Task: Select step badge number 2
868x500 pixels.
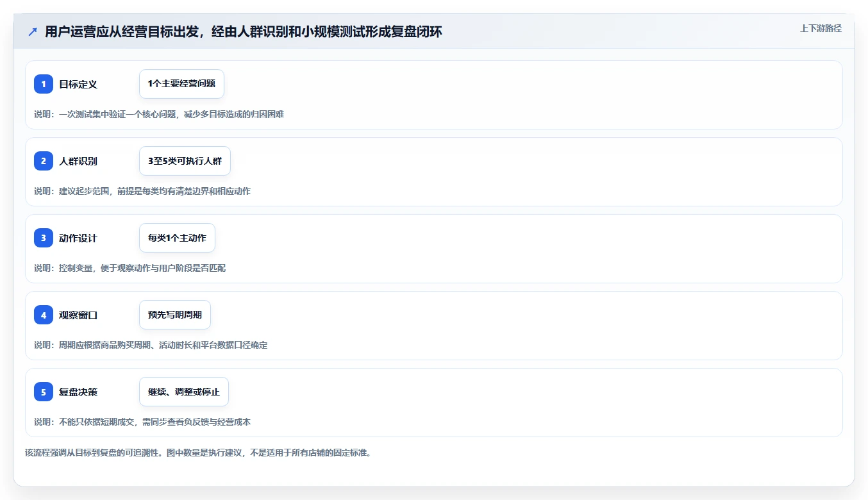Action: click(44, 161)
